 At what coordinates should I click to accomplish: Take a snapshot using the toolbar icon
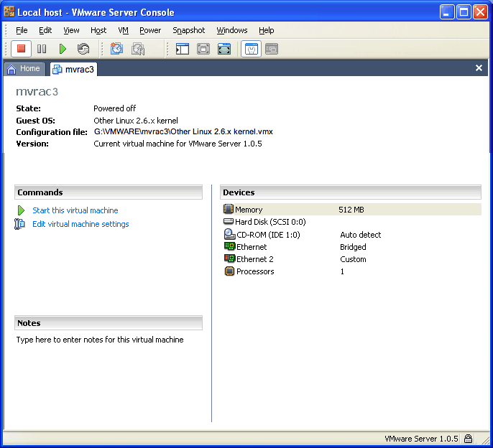click(117, 49)
